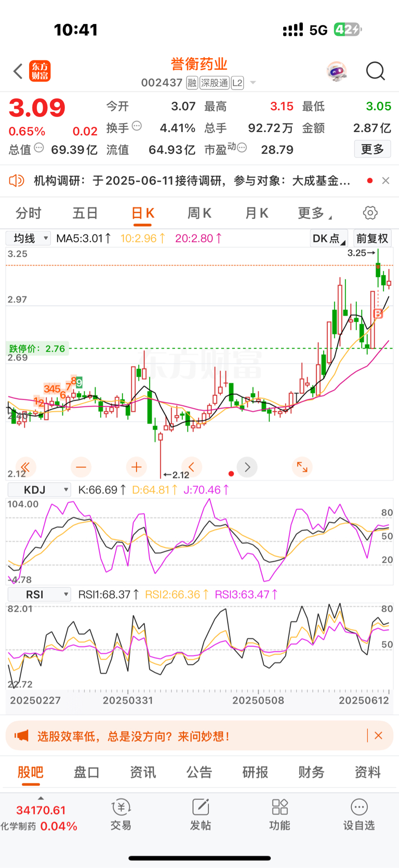The image size is (399, 868).
Task: Close the 妙想 promotion banner
Action: 379,735
